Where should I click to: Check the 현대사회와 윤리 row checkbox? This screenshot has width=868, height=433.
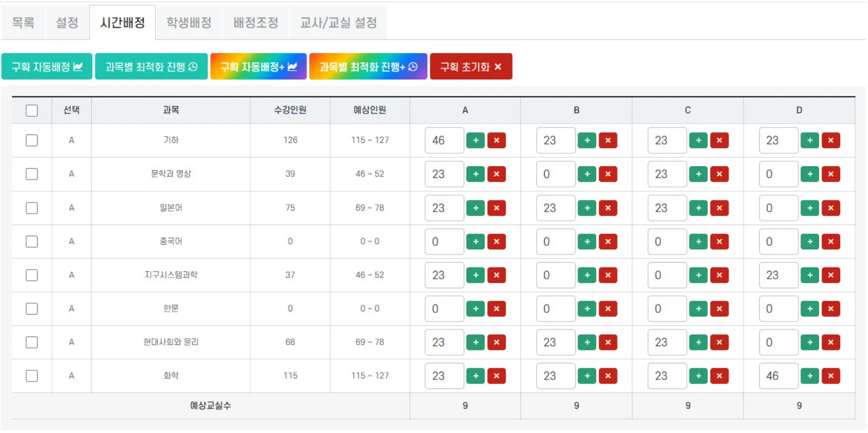point(32,342)
